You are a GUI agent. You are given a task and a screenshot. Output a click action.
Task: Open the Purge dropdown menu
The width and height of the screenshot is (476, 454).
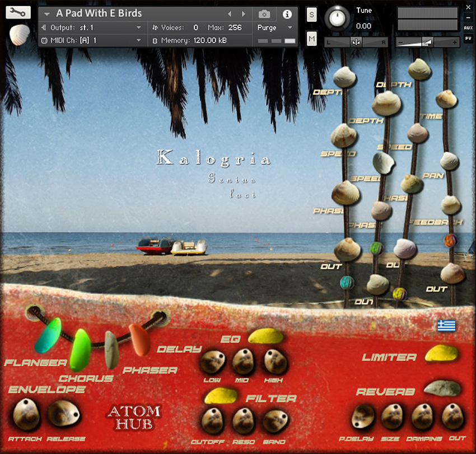click(x=274, y=27)
